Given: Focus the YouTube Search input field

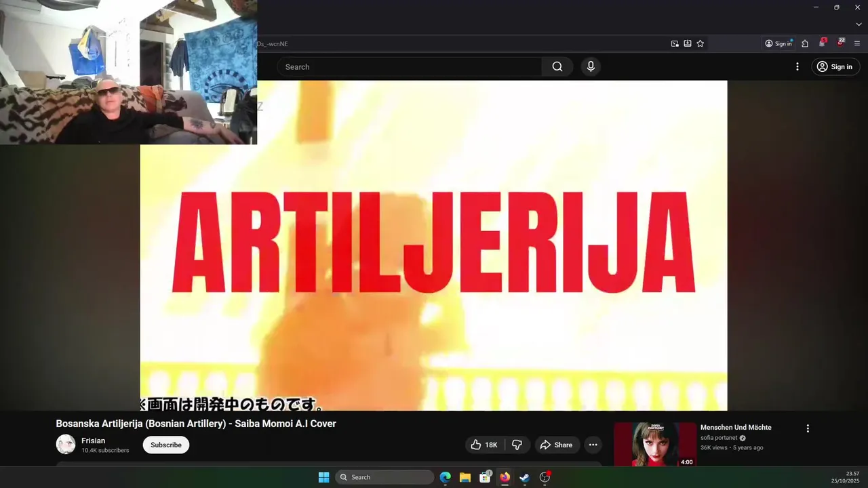Looking at the screenshot, I should click(410, 66).
